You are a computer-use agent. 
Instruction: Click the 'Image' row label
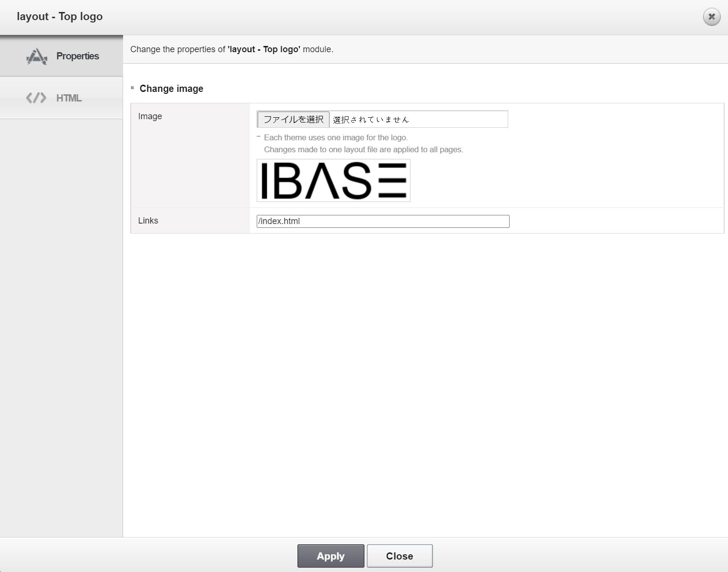[150, 116]
